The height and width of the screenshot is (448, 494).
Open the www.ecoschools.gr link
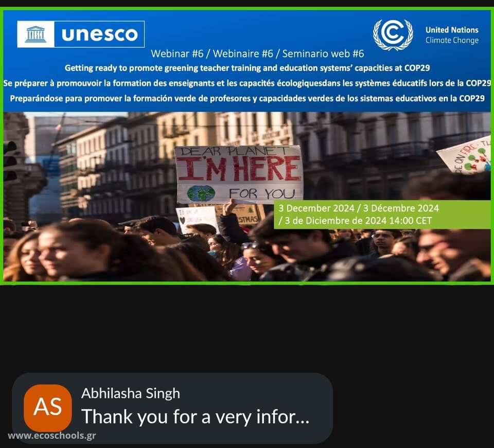tap(52, 436)
